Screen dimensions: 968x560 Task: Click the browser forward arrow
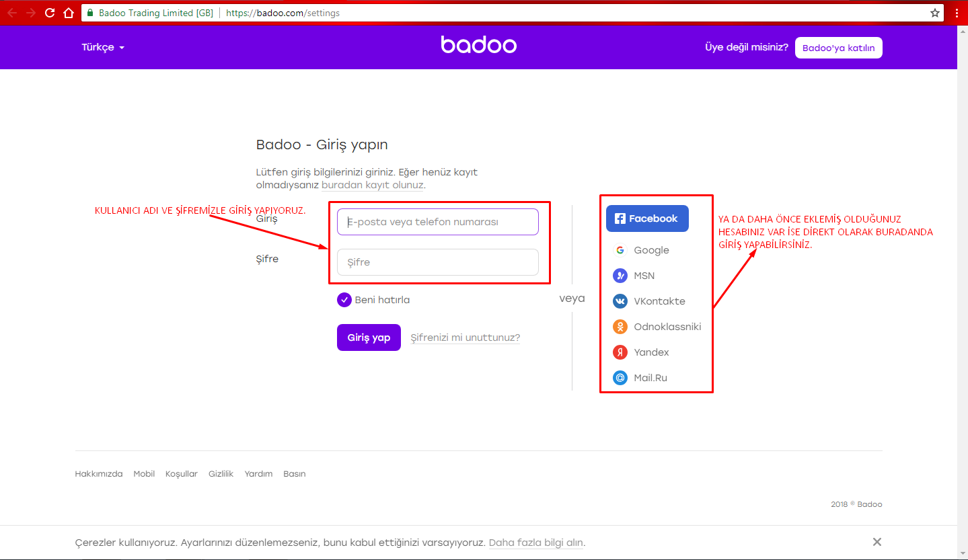coord(31,13)
